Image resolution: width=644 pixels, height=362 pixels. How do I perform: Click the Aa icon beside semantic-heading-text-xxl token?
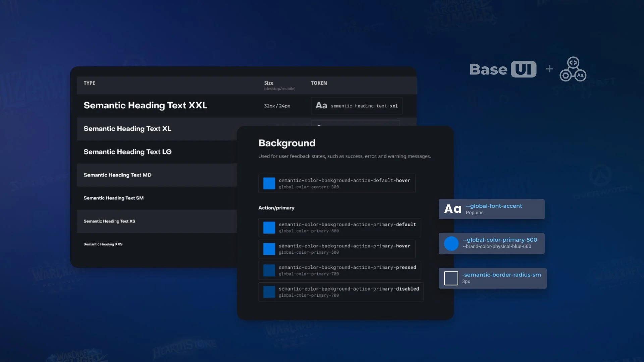321,106
